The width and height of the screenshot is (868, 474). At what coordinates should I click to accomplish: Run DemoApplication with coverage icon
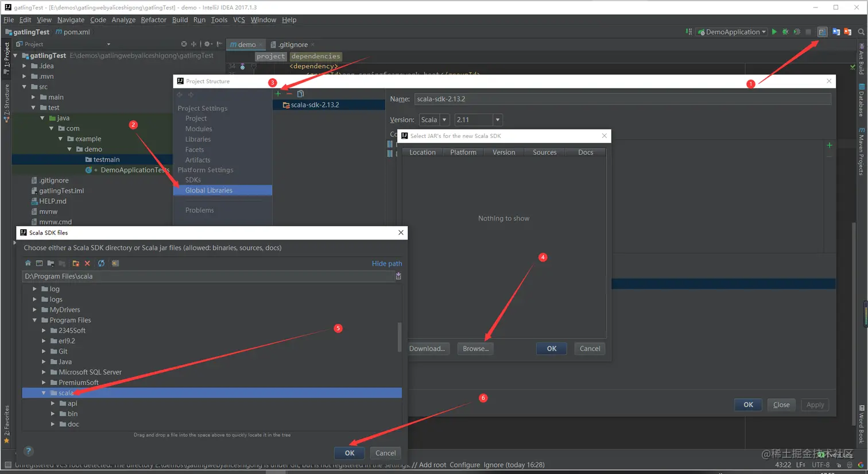click(x=797, y=32)
